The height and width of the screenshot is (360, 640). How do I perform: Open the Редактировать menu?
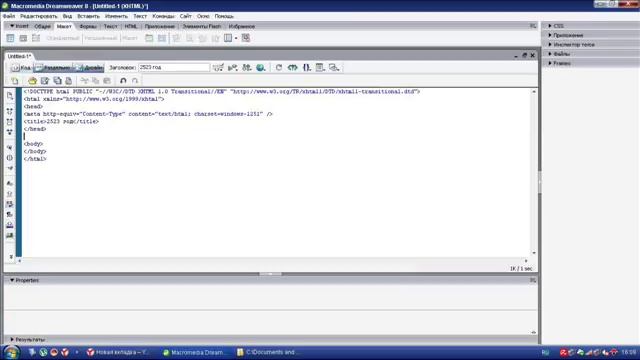coord(39,16)
